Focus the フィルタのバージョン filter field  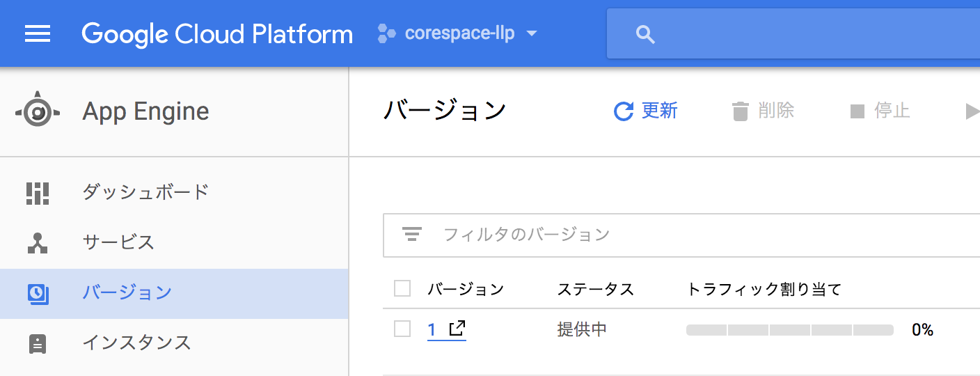pyautogui.click(x=681, y=235)
